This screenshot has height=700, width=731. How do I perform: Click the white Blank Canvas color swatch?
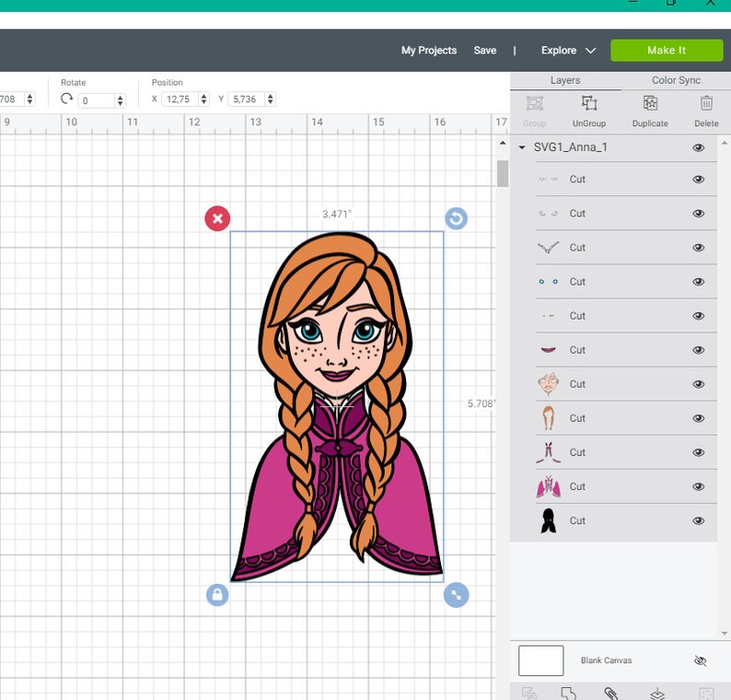(x=540, y=660)
